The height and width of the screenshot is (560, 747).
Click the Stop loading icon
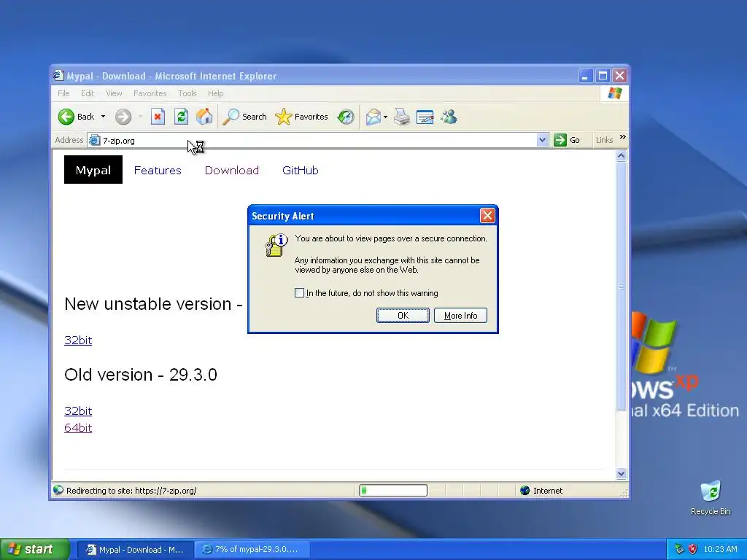tap(158, 117)
